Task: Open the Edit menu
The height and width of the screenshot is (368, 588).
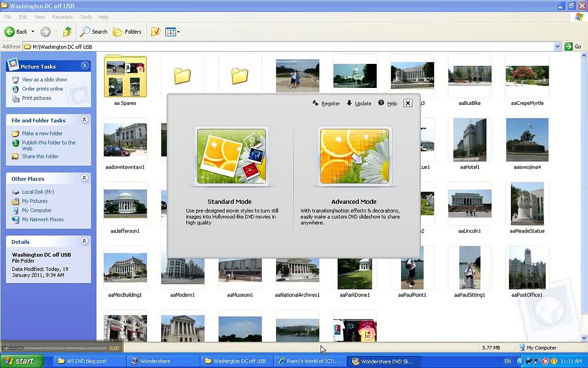Action: (x=23, y=17)
